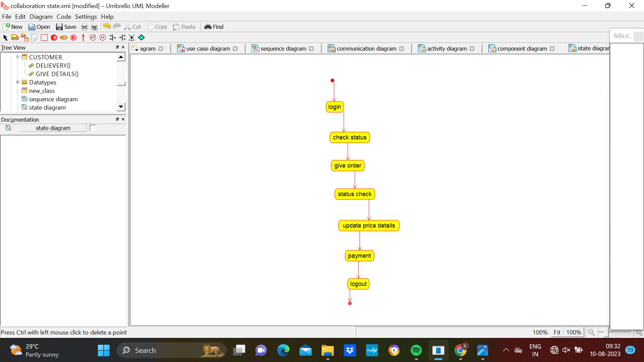Select the arrow pointer tool

click(5, 38)
